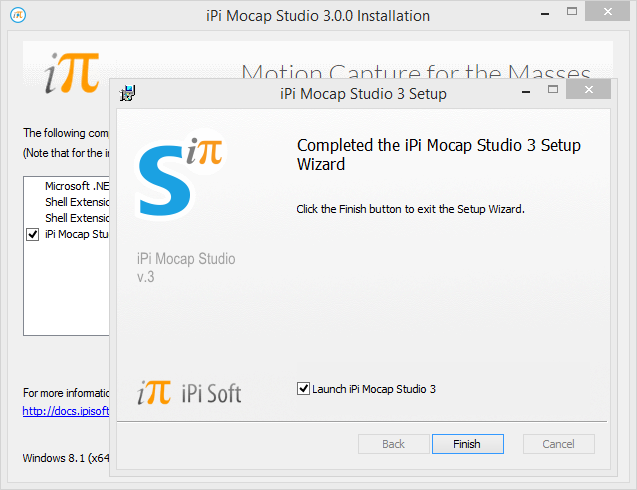Click the blue S iPi Studio logo
This screenshot has height=490, width=637.
click(x=181, y=176)
